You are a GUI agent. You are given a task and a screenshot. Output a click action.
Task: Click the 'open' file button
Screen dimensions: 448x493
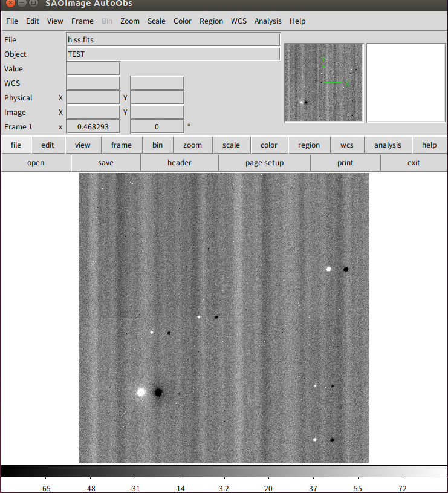pyautogui.click(x=36, y=163)
